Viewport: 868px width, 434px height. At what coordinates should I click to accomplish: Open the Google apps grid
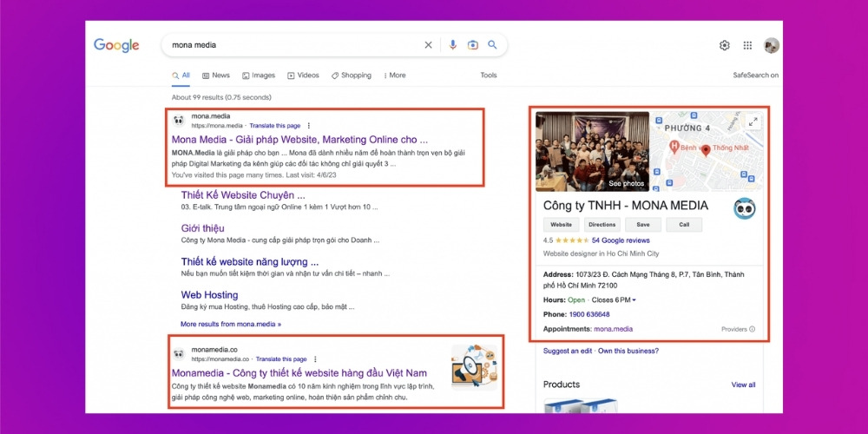tap(747, 45)
